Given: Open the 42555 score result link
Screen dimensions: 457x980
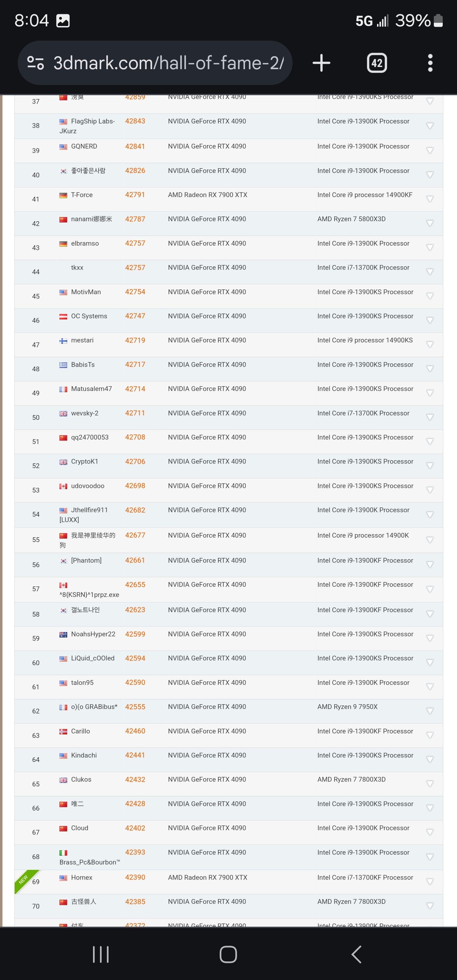Looking at the screenshot, I should pos(135,706).
